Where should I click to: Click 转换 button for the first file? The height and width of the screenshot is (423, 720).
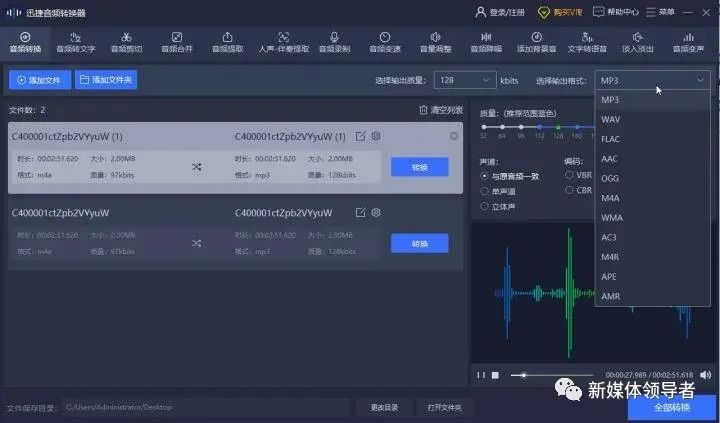419,167
